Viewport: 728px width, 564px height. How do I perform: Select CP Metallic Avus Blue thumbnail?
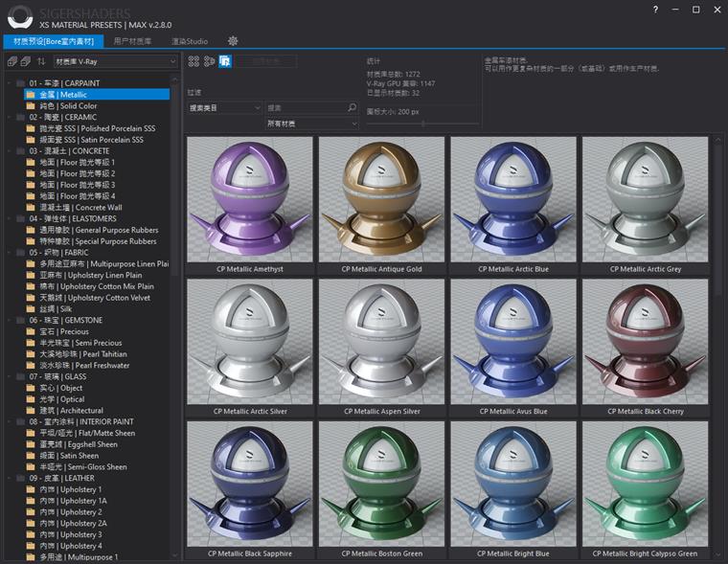(x=513, y=342)
